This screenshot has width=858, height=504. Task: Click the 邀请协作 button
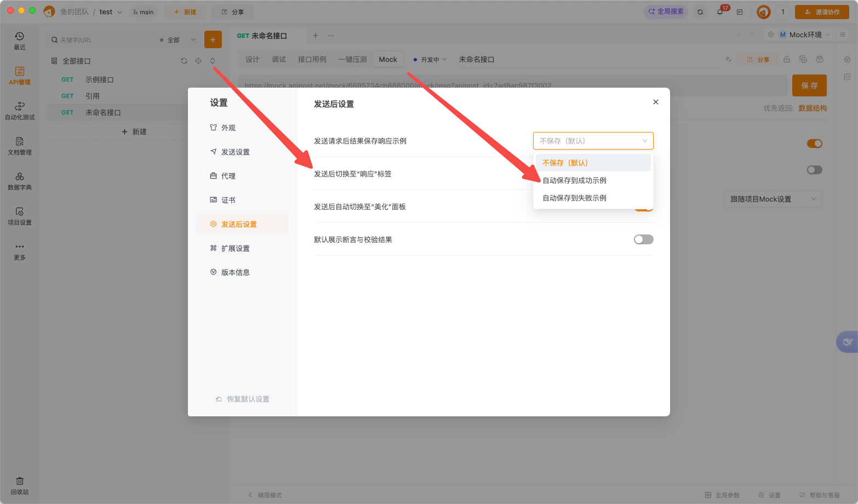(822, 12)
